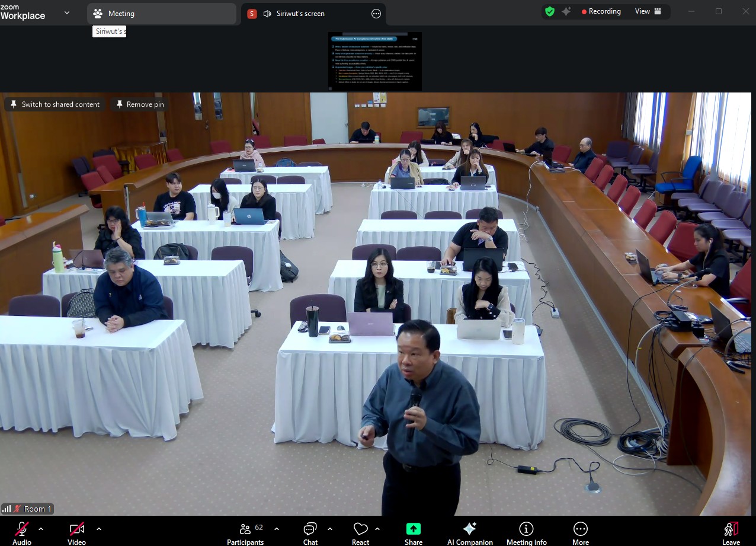Select the Siriwut's screen tab
756x546 pixels.
point(302,14)
